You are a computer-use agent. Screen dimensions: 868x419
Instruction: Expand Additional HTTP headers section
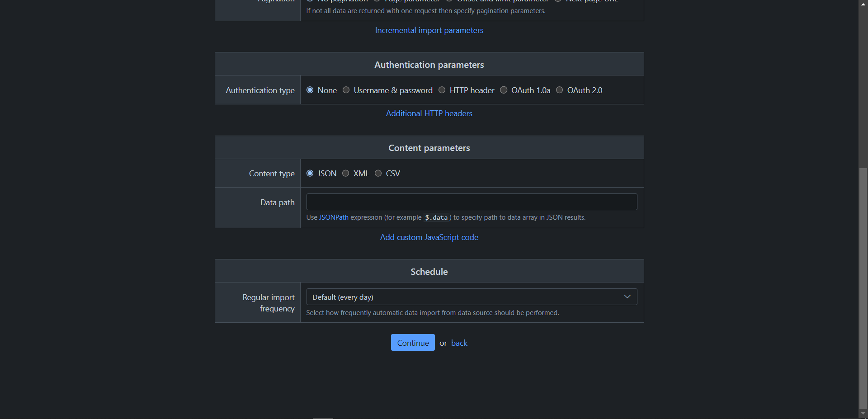coord(429,113)
